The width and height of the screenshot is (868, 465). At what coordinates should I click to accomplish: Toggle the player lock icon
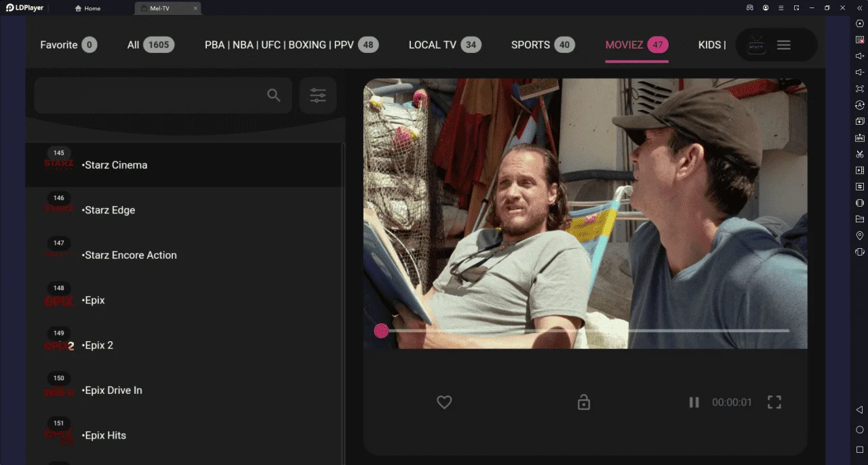pyautogui.click(x=584, y=403)
